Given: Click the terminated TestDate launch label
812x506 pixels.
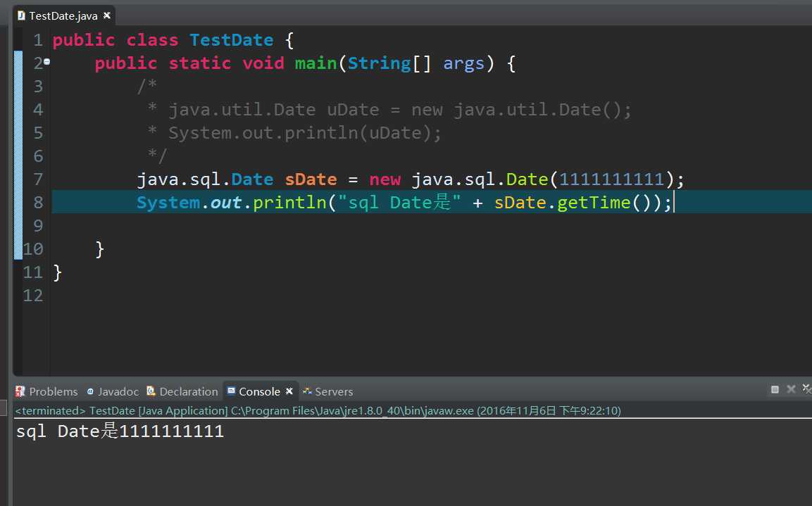Looking at the screenshot, I should pyautogui.click(x=318, y=411).
